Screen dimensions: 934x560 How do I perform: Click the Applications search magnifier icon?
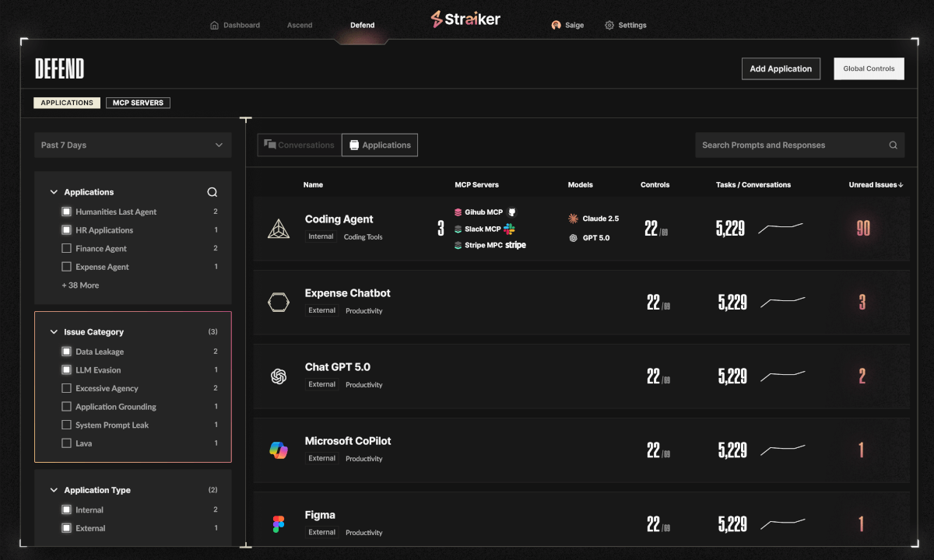[x=212, y=192]
